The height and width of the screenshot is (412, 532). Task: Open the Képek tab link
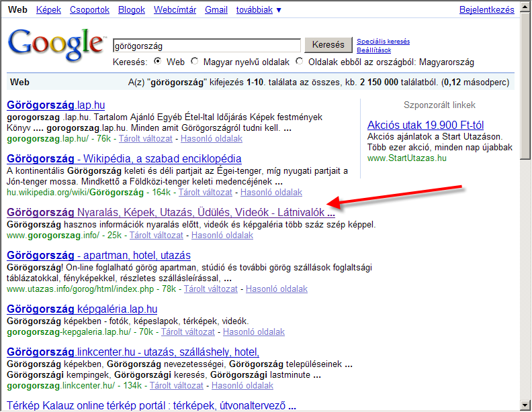(x=48, y=10)
